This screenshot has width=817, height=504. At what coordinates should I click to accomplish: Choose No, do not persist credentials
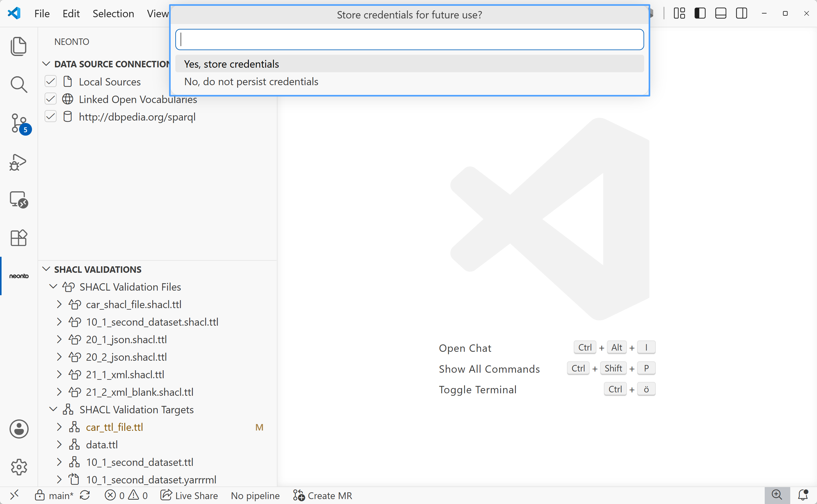pyautogui.click(x=409, y=81)
